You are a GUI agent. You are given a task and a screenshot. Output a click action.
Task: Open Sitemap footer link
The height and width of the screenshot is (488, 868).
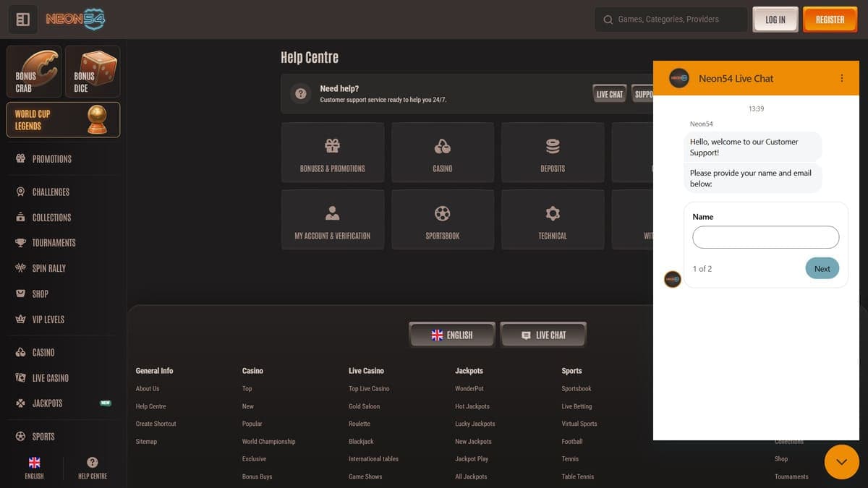[146, 442]
